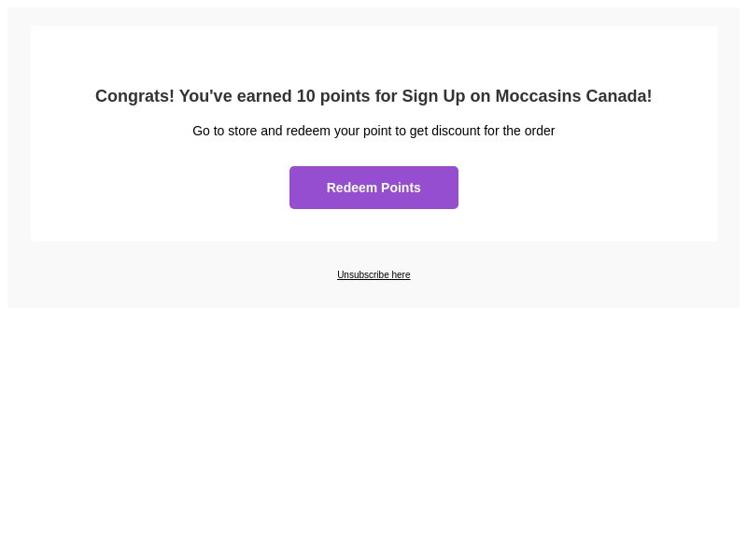The image size is (747, 560).
Task: Click 'You've' in the headline
Action: tap(205, 96)
